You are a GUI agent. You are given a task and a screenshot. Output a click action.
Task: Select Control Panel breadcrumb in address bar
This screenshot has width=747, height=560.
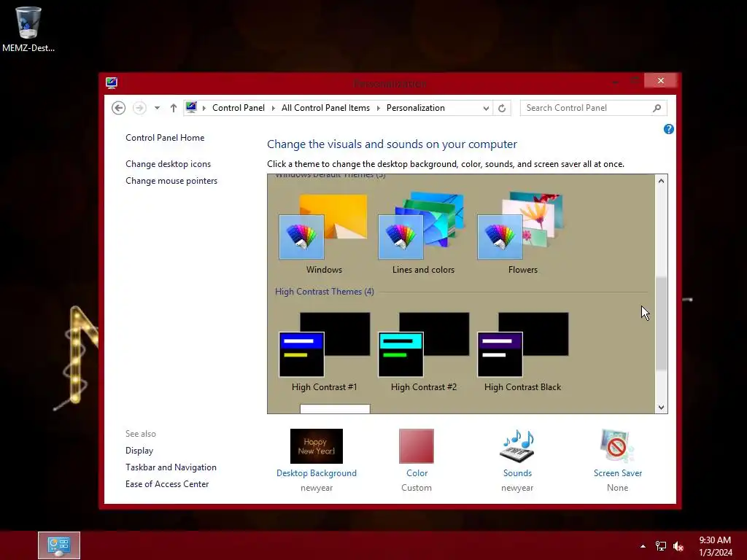point(239,108)
